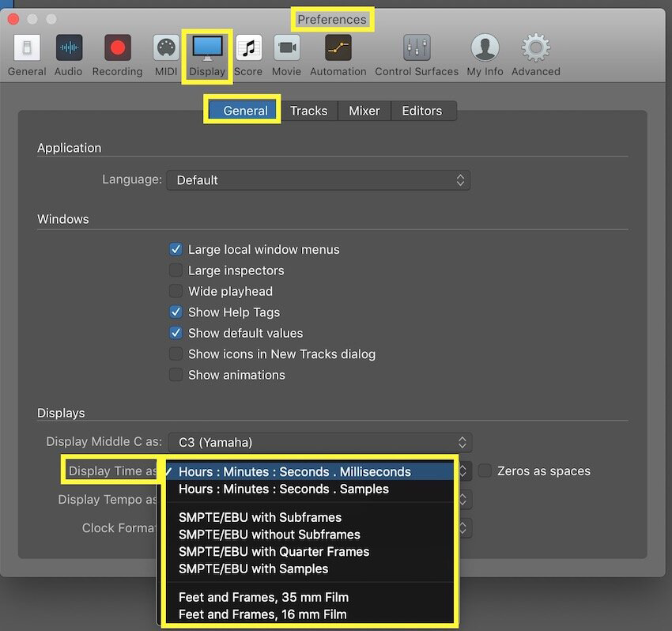The image size is (672, 631).
Task: Open Advanced preferences gear icon
Action: [x=536, y=55]
